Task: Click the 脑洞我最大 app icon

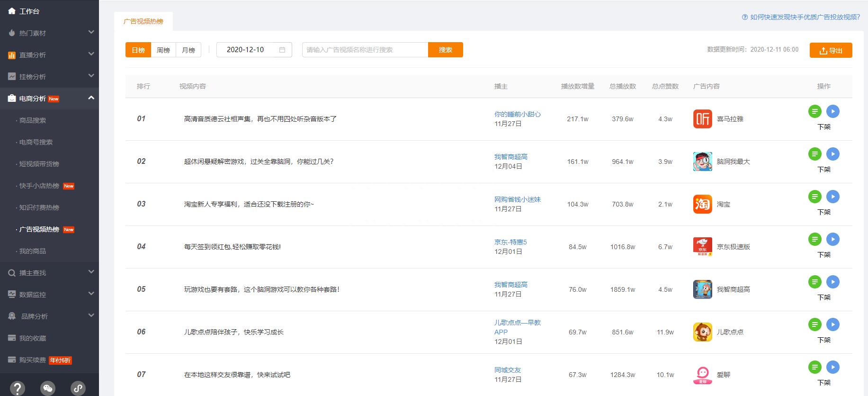Action: point(703,162)
